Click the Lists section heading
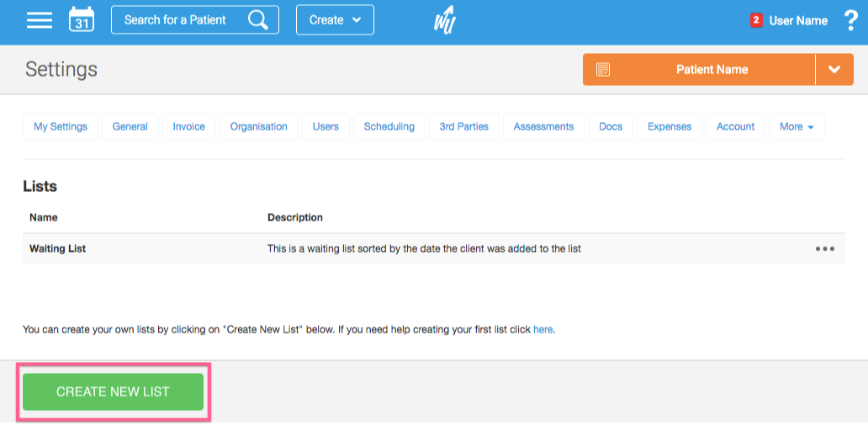Viewport: 868px width, 426px height. tap(40, 186)
